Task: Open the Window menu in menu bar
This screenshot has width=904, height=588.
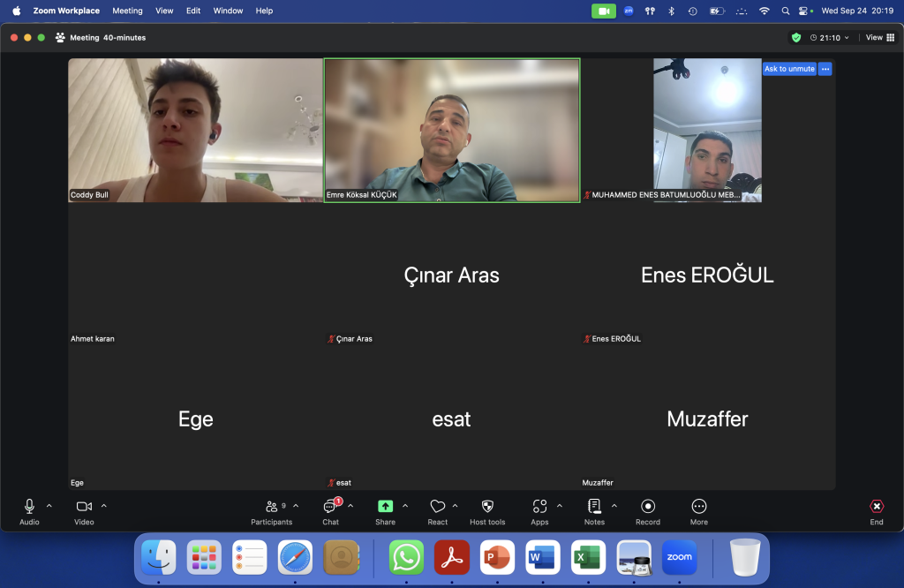Action: click(x=228, y=11)
